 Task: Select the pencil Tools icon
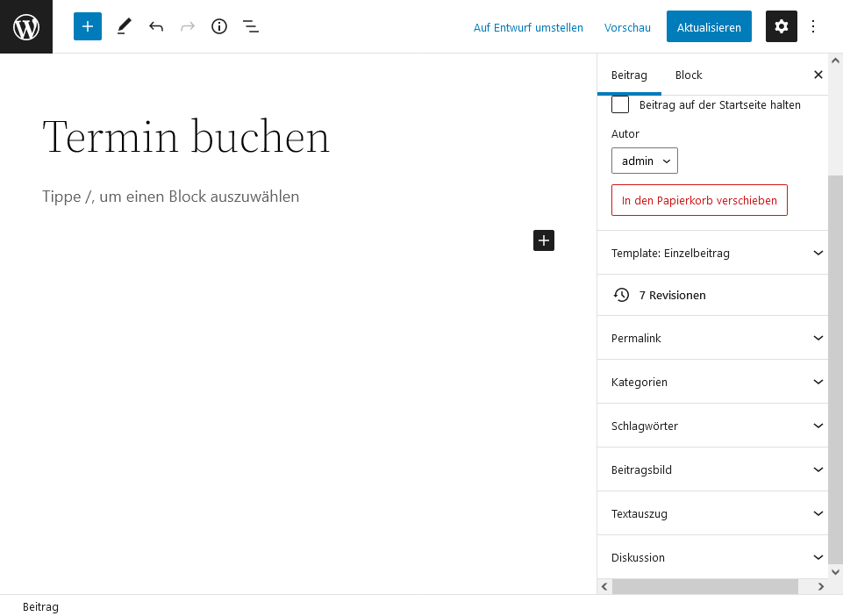pyautogui.click(x=125, y=26)
